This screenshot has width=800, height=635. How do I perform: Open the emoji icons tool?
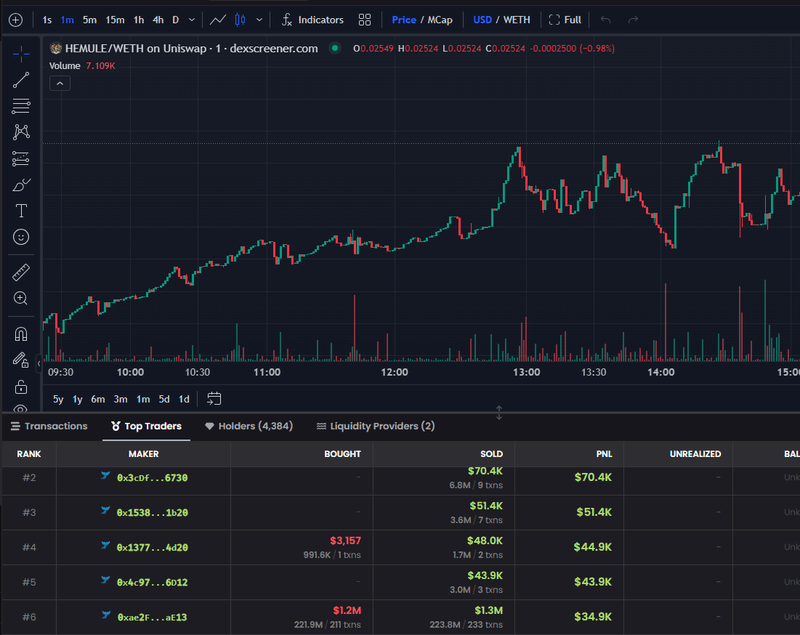point(21,237)
